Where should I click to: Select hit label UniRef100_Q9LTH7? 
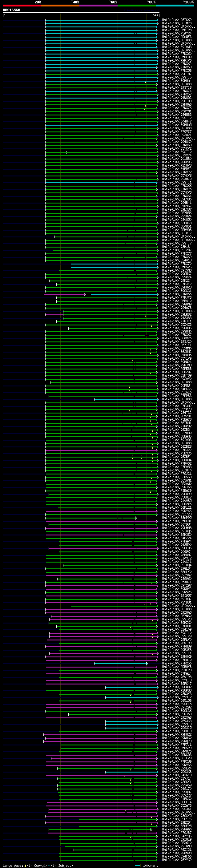tap(177, 74)
